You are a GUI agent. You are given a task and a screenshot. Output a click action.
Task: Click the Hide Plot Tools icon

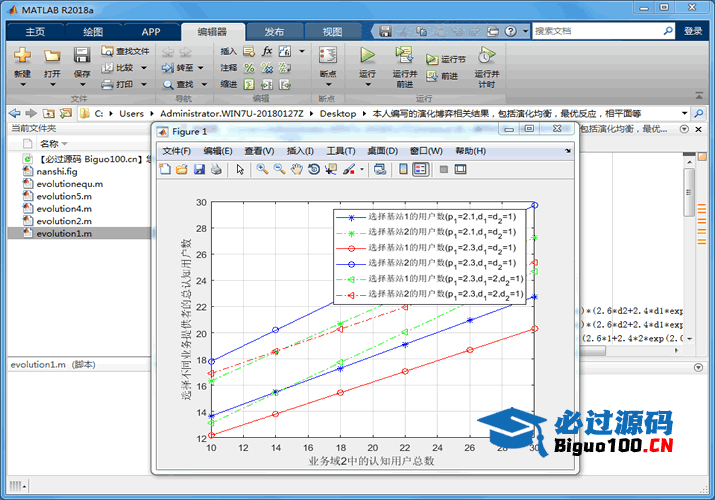pos(444,170)
